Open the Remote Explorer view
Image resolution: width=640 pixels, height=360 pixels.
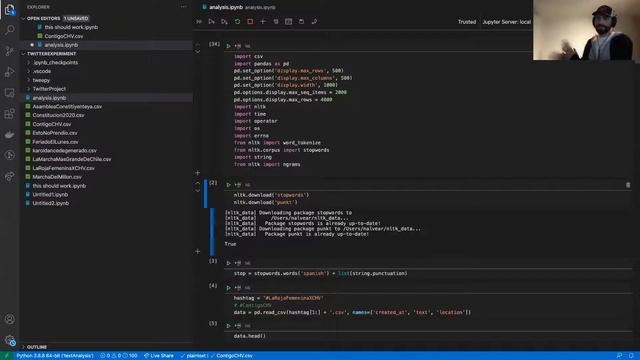click(9, 93)
